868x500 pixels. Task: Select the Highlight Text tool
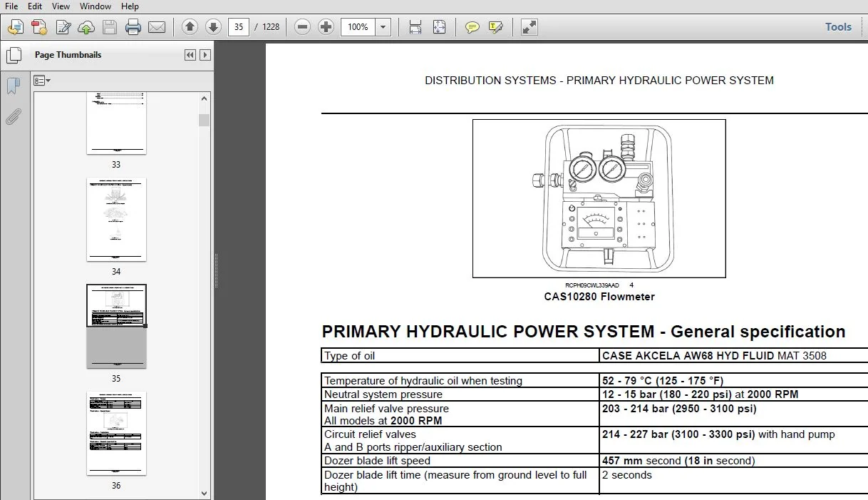pos(496,27)
